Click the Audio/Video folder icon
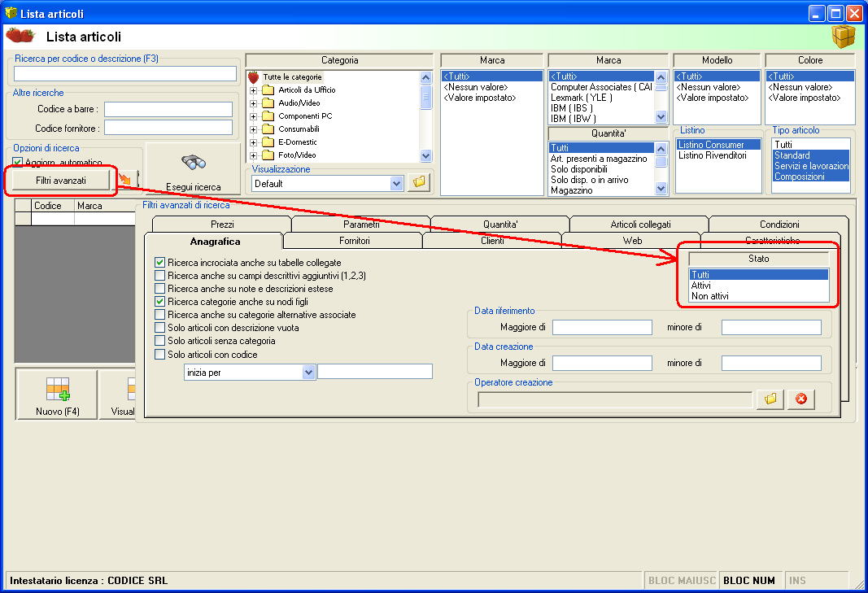Image resolution: width=868 pixels, height=593 pixels. [x=268, y=103]
